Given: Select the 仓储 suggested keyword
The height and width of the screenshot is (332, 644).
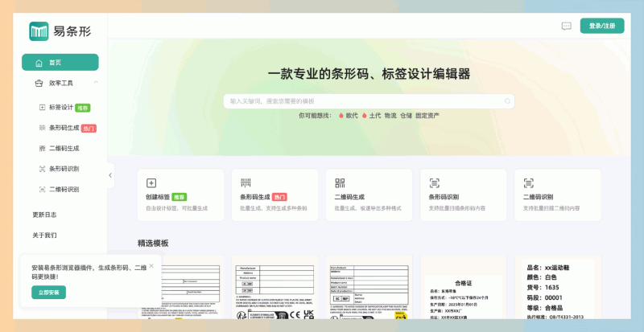Looking at the screenshot, I should [407, 116].
